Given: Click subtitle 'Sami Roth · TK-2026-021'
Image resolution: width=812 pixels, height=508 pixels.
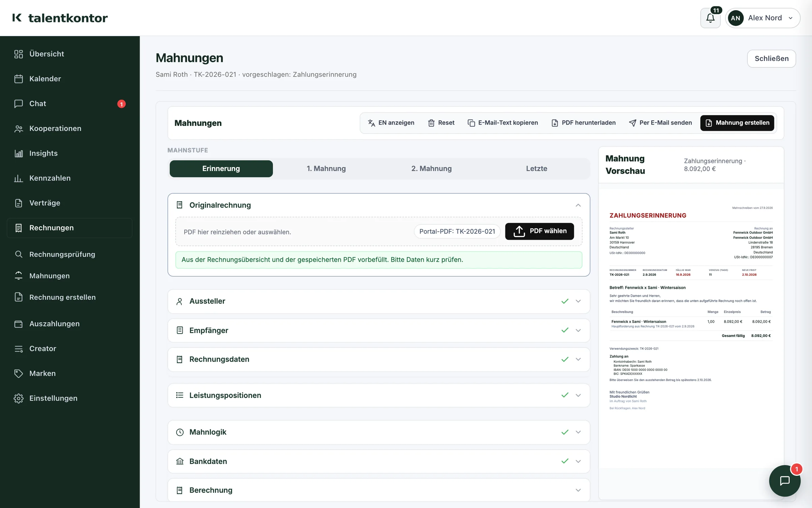Looking at the screenshot, I should (x=196, y=75).
